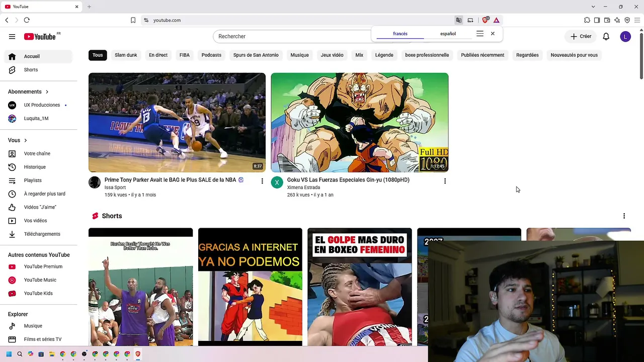Open the Prime Tony Parker video title
Screen dimensions: 644x362
[x=174, y=180]
